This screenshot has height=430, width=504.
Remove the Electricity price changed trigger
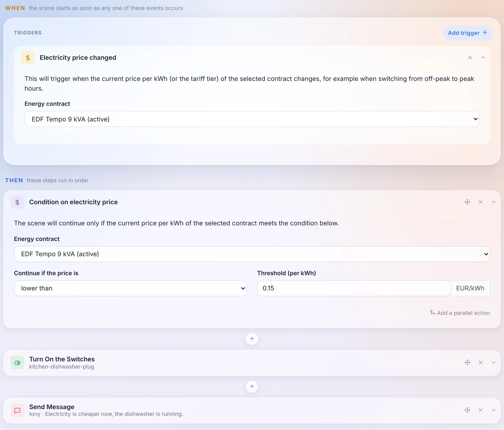470,58
